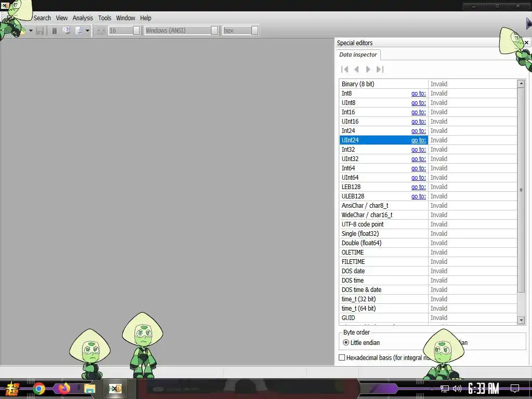This screenshot has height=399, width=532.
Task: Open the network tray icon
Action: [x=444, y=389]
